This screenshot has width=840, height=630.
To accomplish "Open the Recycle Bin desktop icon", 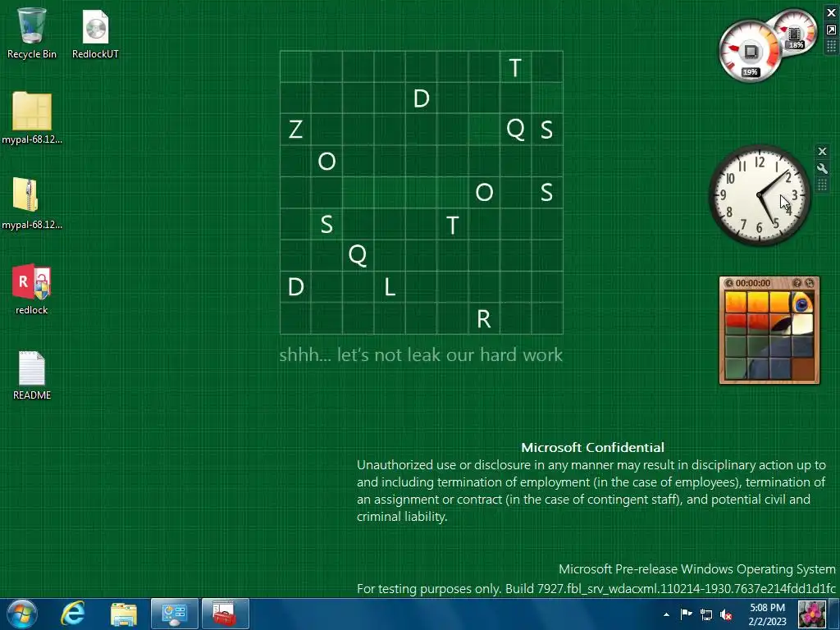I will click(32, 33).
